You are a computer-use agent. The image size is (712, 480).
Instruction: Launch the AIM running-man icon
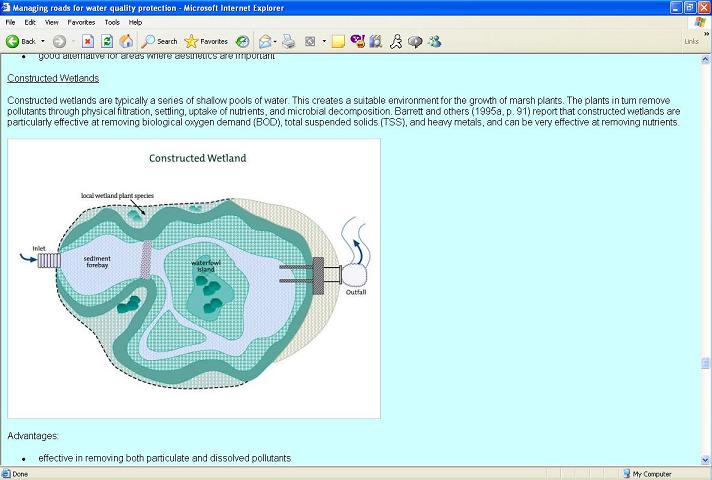coord(396,42)
